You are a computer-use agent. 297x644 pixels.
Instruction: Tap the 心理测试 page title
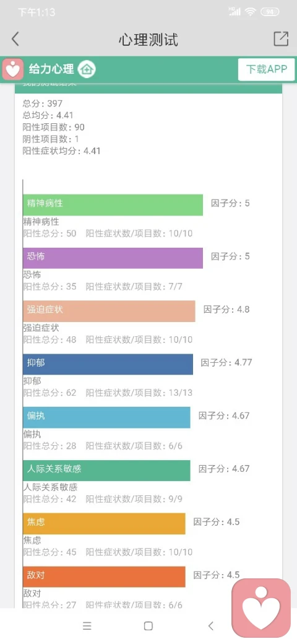click(148, 40)
